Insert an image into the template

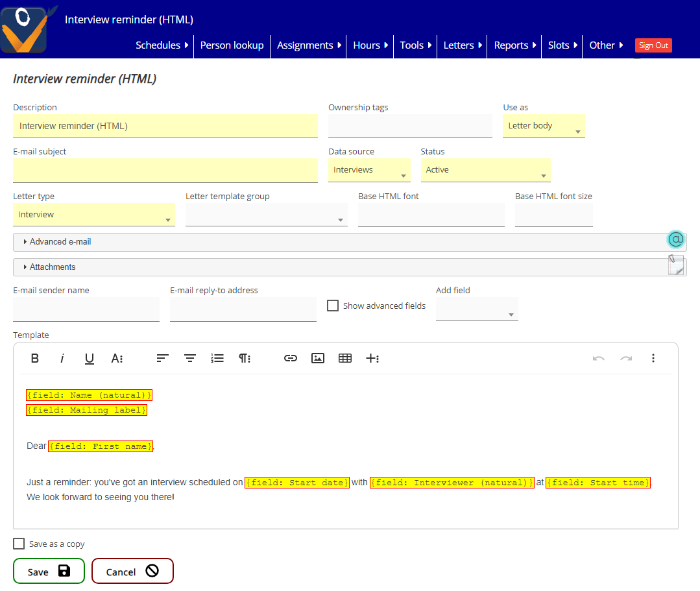tap(318, 359)
